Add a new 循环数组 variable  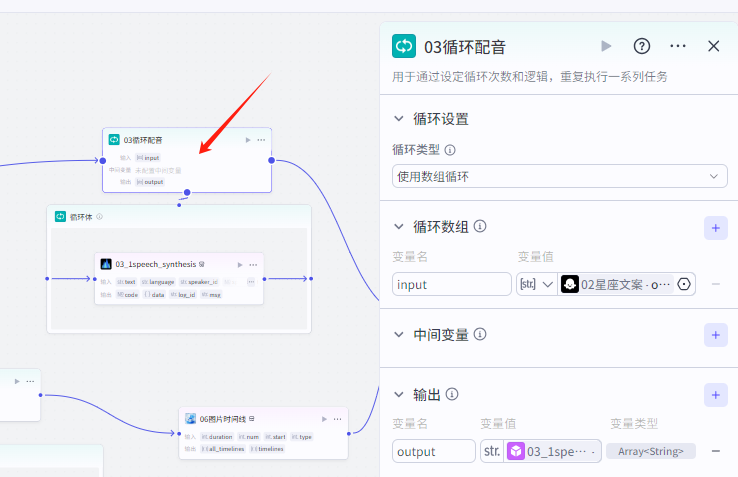[x=715, y=228]
